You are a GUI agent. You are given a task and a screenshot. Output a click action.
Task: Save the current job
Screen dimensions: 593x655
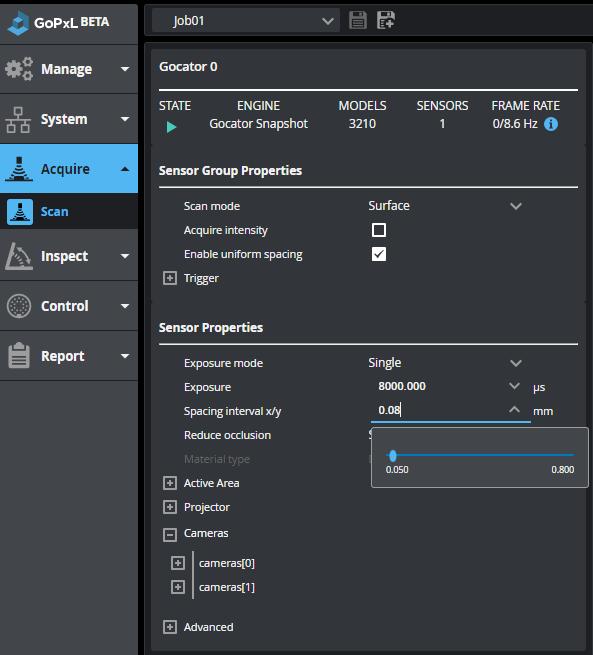(358, 20)
